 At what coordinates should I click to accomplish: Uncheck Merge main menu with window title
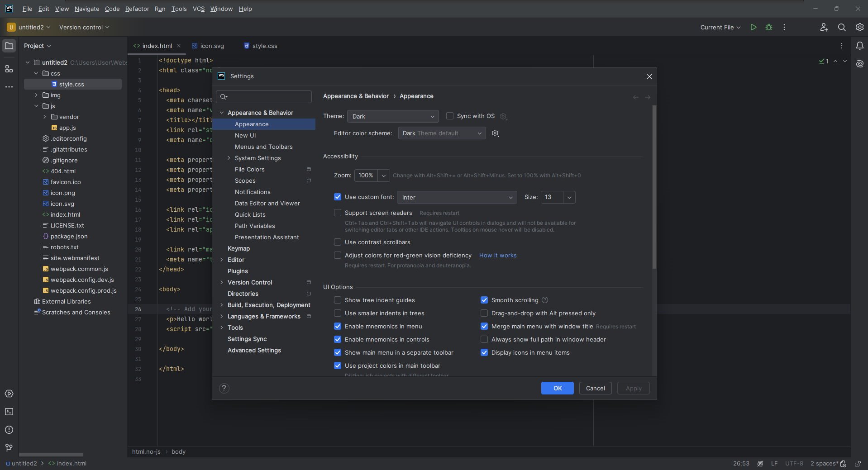(x=484, y=326)
